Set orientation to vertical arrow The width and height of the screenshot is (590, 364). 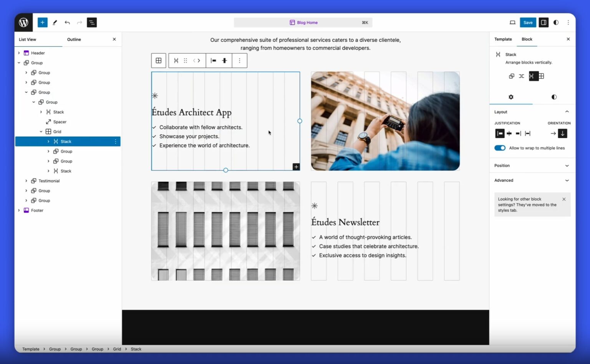pos(562,134)
